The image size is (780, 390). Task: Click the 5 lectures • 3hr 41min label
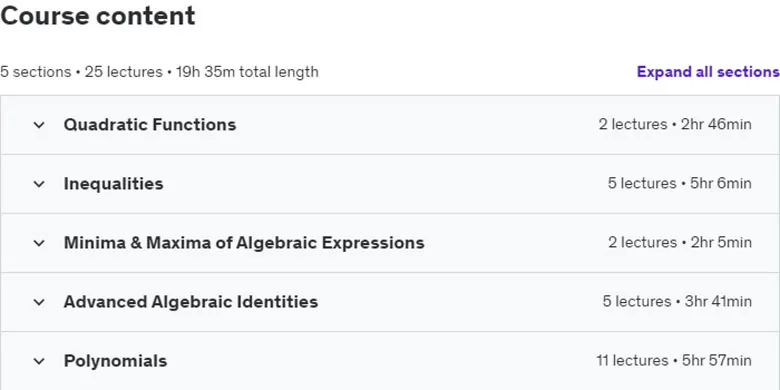(677, 302)
